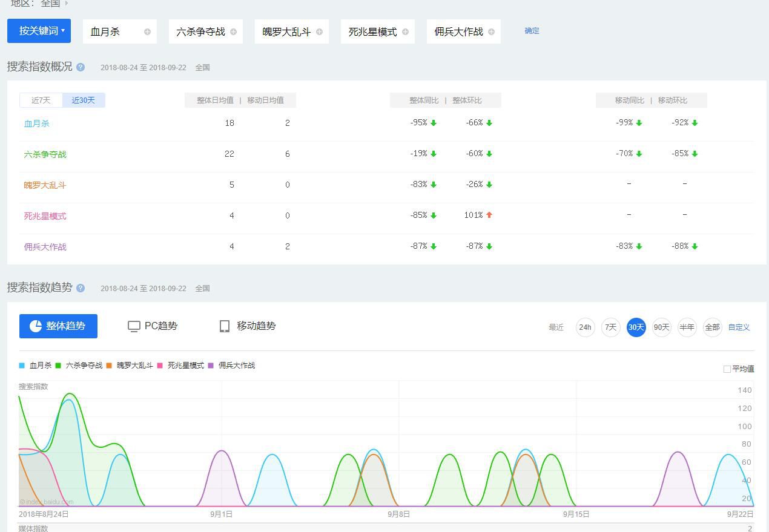Switch the overview to 近30天

[x=84, y=100]
